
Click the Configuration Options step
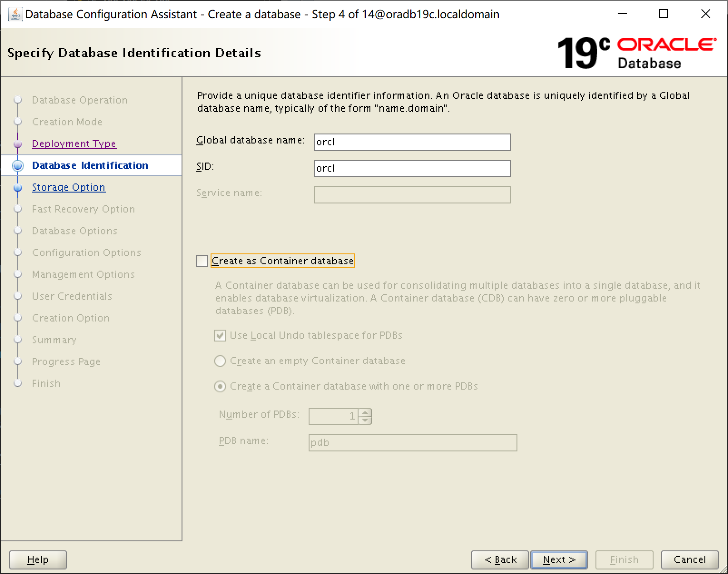click(87, 252)
